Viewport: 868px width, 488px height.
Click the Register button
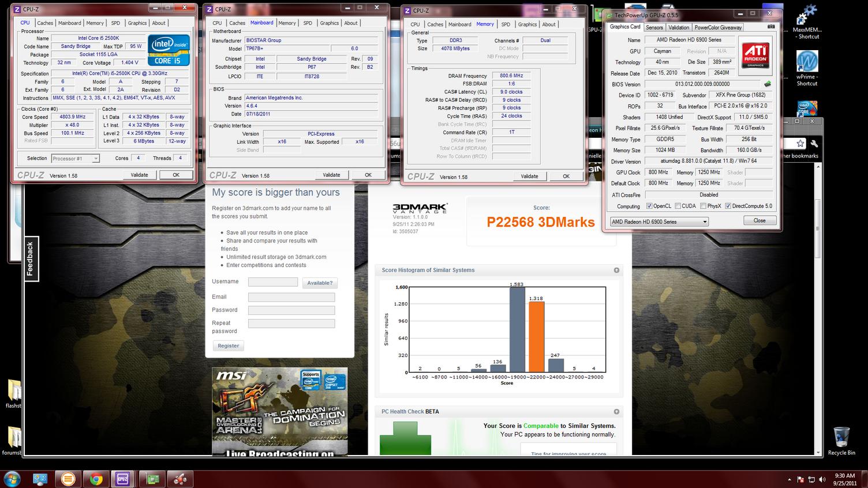(228, 346)
